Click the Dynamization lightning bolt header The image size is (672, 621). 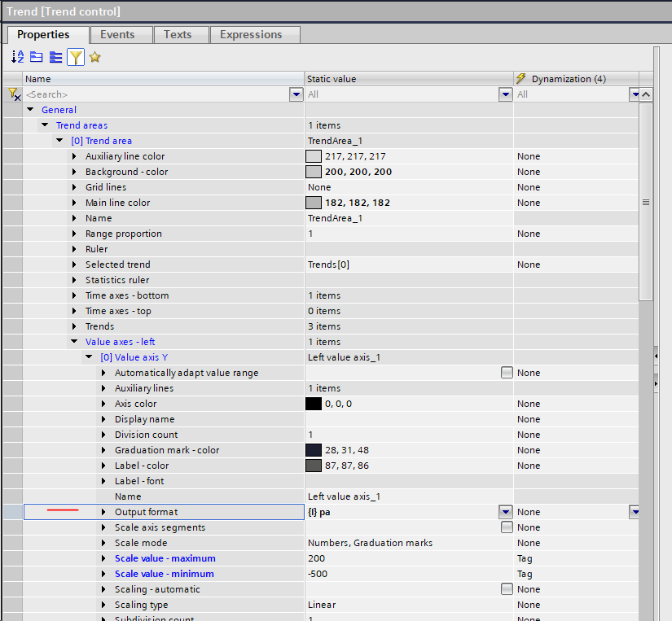520,79
